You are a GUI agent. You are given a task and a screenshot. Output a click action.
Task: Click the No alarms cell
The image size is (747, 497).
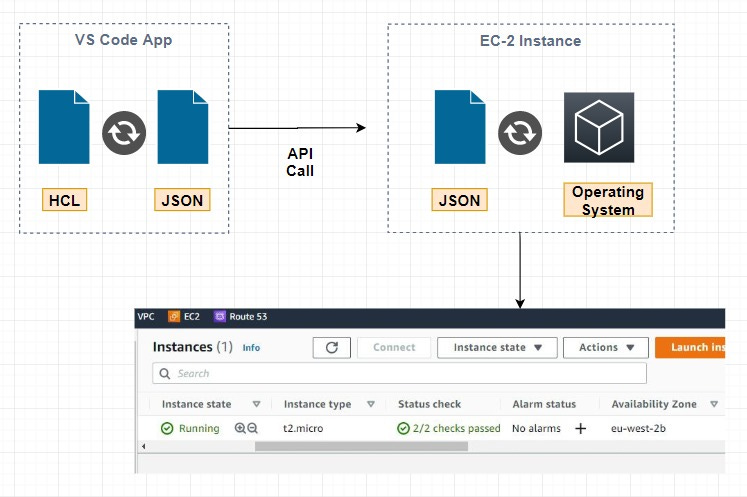pyautogui.click(x=536, y=428)
